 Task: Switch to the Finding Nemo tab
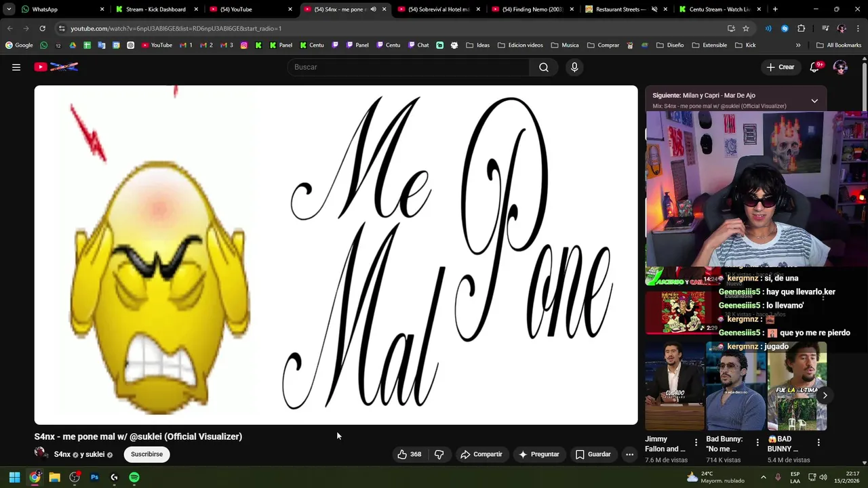[532, 9]
